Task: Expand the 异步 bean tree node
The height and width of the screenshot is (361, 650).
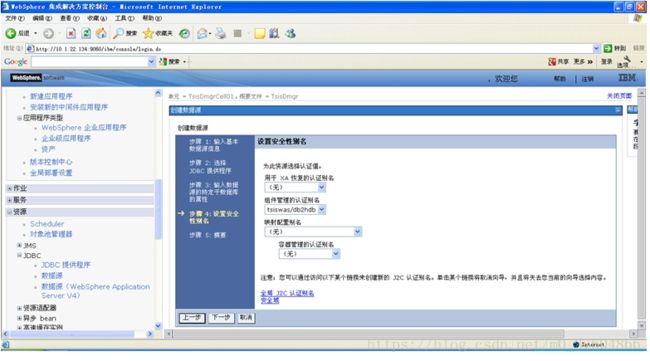Action: pyautogui.click(x=19, y=318)
